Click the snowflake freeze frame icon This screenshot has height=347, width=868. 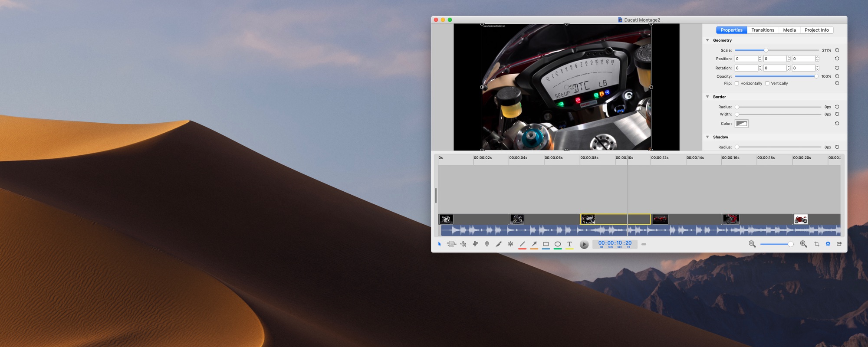pyautogui.click(x=510, y=244)
